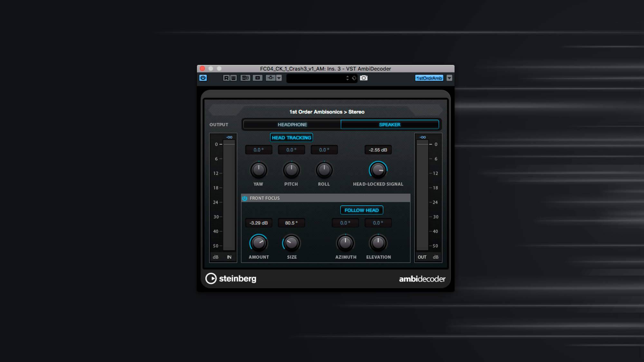
Task: Open preset browser diamond icon
Action: pyautogui.click(x=354, y=78)
